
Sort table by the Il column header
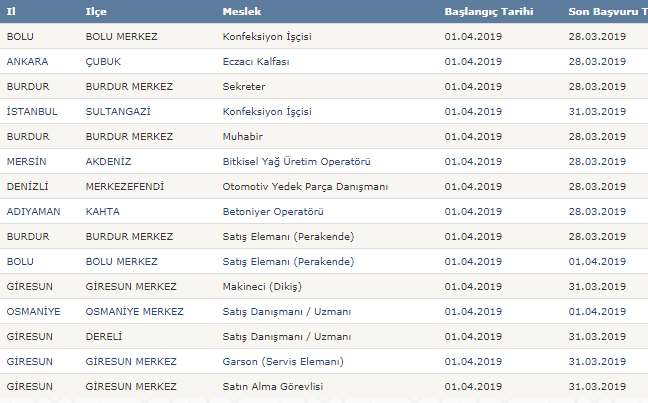tap(11, 12)
